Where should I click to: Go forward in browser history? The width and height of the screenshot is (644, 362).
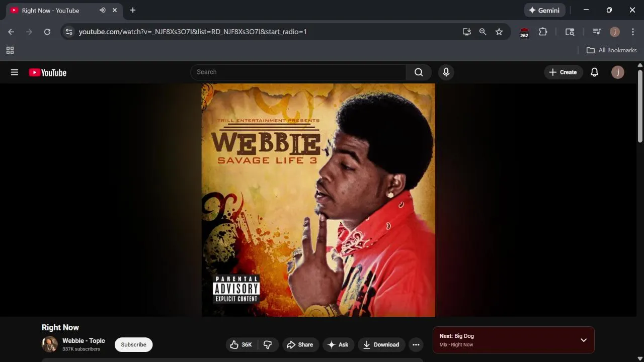click(29, 32)
